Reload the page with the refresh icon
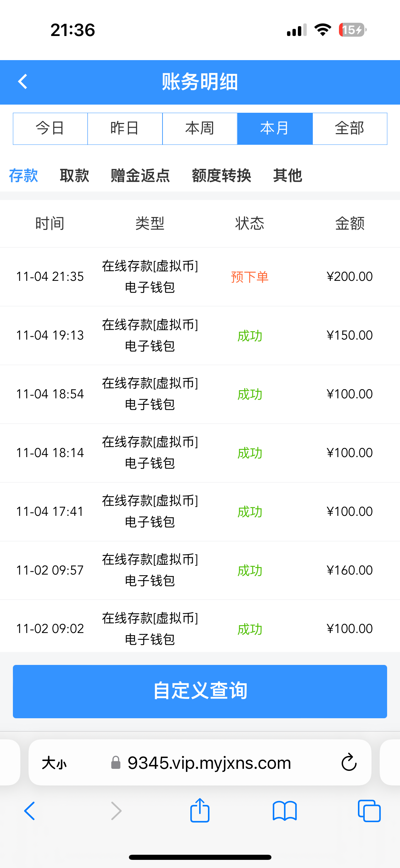 point(349,762)
